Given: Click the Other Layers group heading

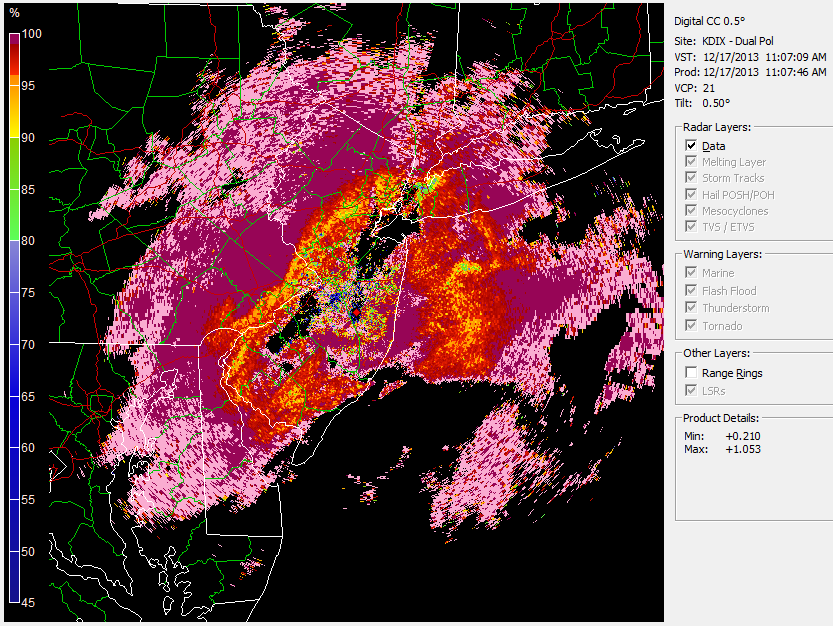Looking at the screenshot, I should [x=717, y=353].
